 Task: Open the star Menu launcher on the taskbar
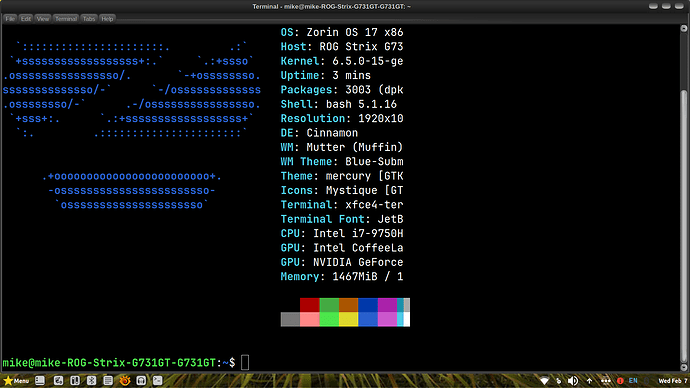(16, 381)
